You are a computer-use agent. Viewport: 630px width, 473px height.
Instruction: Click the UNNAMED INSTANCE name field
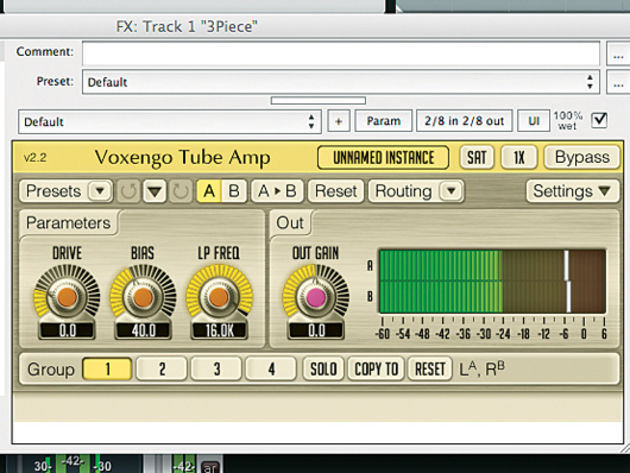tap(383, 157)
